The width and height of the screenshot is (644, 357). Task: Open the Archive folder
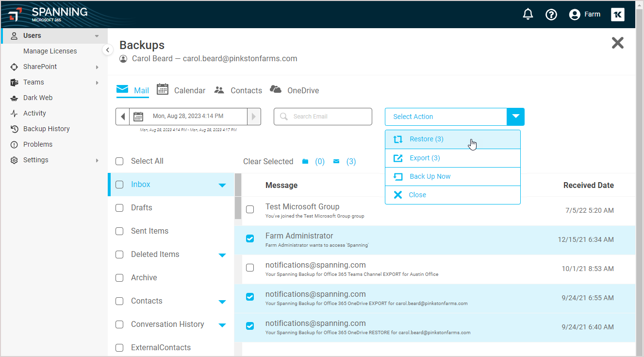(144, 278)
